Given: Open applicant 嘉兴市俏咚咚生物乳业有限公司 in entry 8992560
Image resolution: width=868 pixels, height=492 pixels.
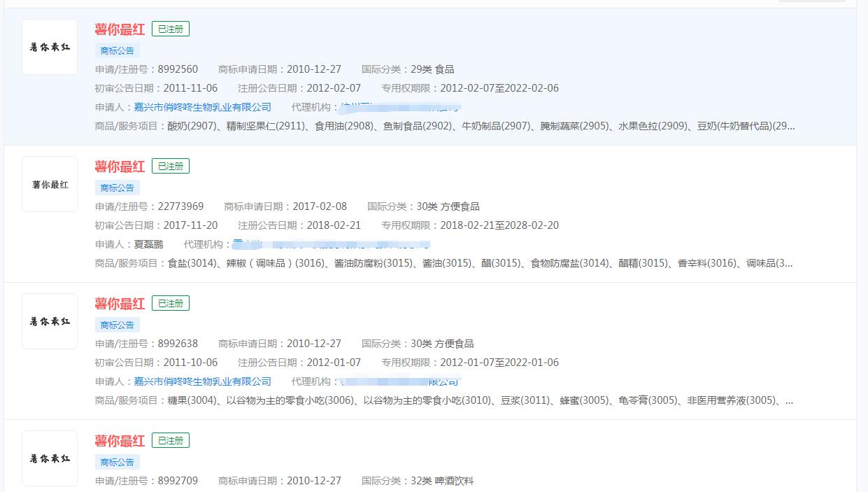Looking at the screenshot, I should tap(203, 107).
